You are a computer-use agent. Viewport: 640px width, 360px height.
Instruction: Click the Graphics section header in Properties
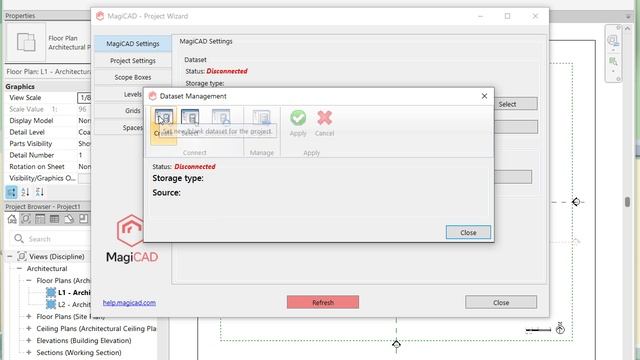[47, 87]
